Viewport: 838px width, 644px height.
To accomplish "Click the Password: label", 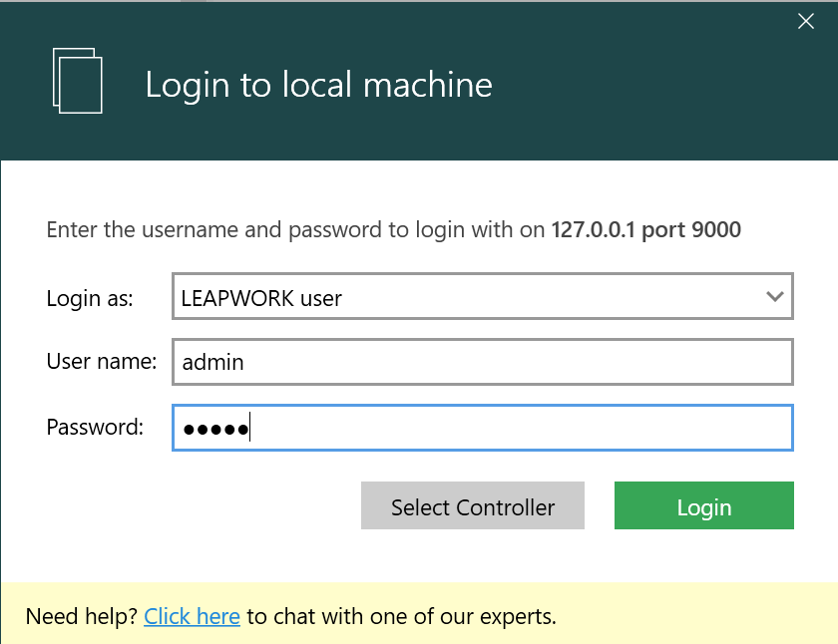I will tap(95, 428).
